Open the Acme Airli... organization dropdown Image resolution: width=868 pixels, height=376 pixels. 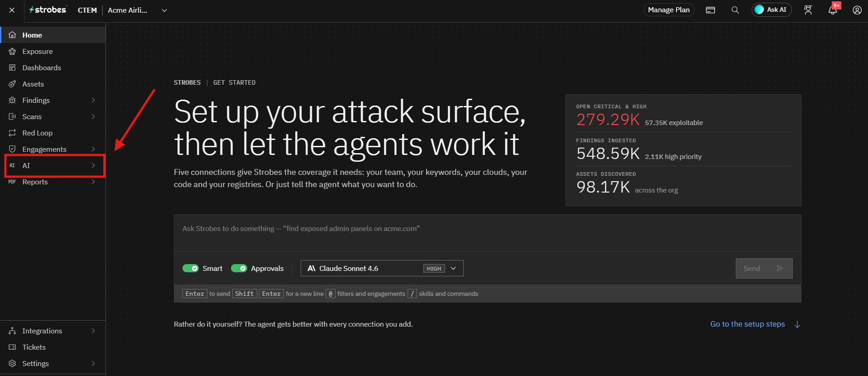coord(137,10)
